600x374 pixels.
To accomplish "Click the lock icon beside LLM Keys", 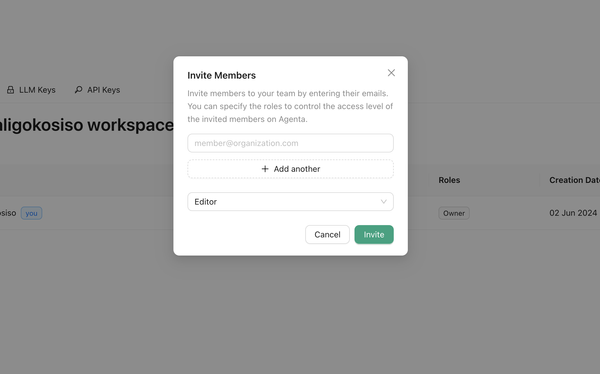I will (x=10, y=90).
